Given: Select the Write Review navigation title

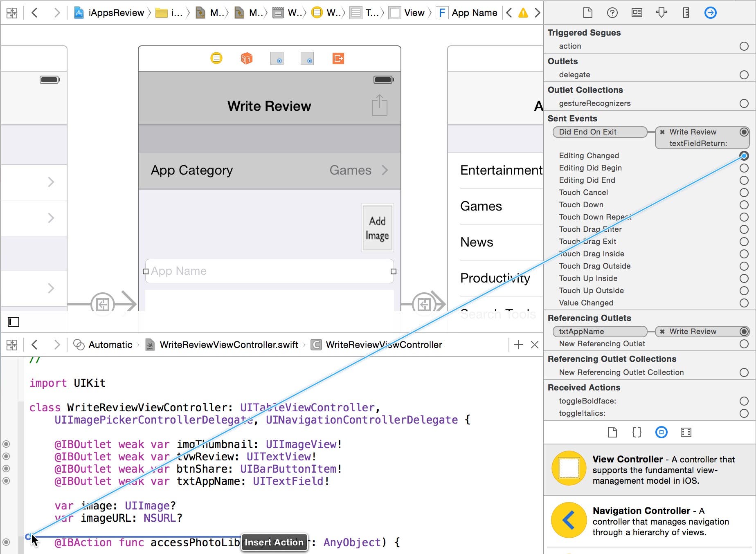Looking at the screenshot, I should coord(269,106).
